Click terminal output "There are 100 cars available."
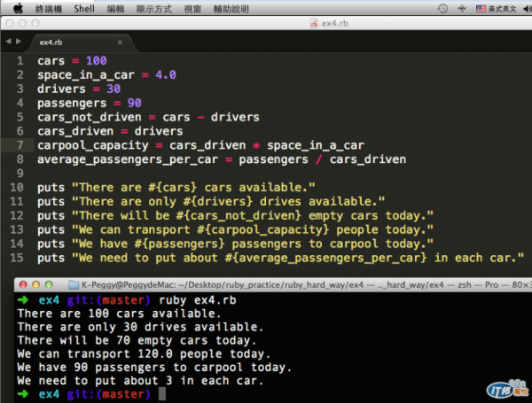 119,314
